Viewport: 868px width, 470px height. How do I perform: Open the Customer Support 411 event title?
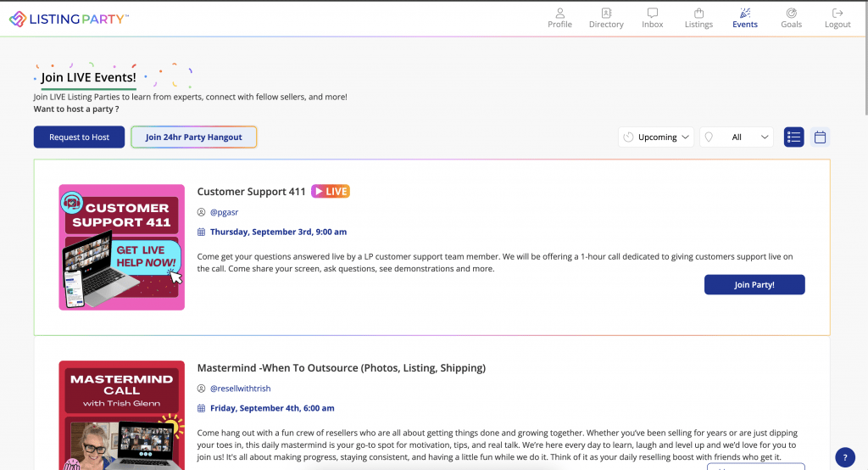(251, 191)
